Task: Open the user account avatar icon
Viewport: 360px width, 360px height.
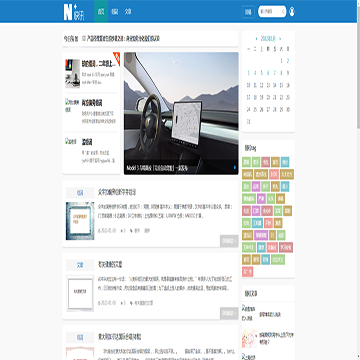Action: click(292, 12)
